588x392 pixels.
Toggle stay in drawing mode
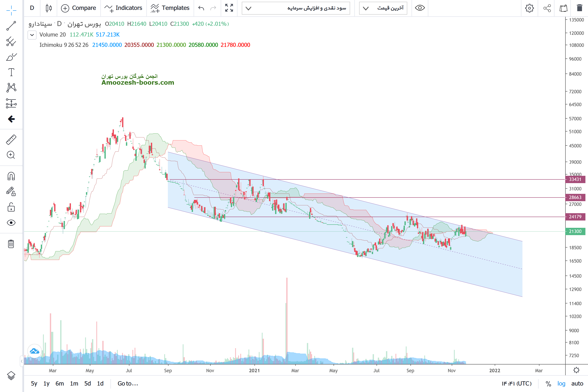11,192
